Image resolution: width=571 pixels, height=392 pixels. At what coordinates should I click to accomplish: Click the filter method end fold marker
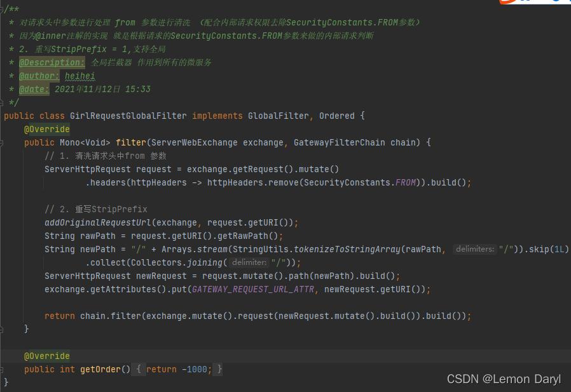[x=1, y=330]
